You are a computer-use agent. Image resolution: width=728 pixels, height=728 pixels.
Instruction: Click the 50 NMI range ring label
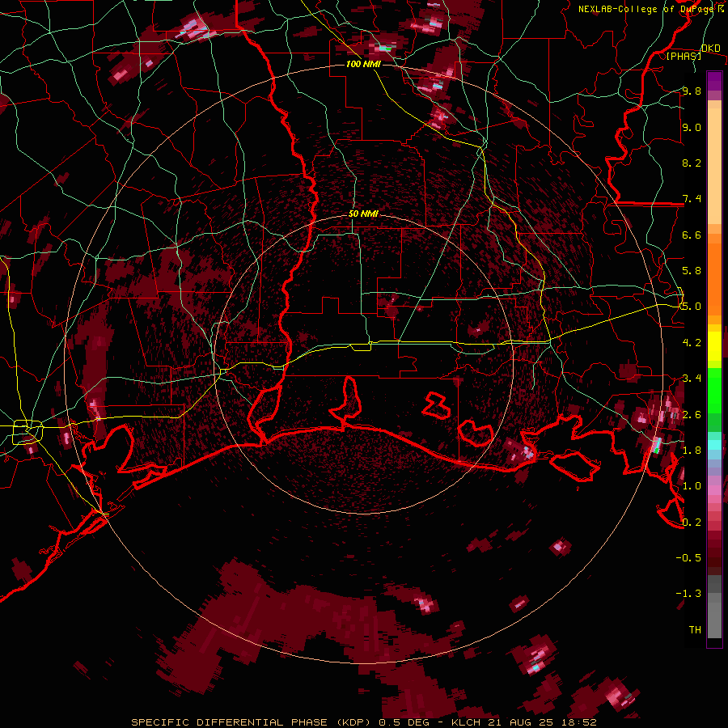(x=363, y=214)
